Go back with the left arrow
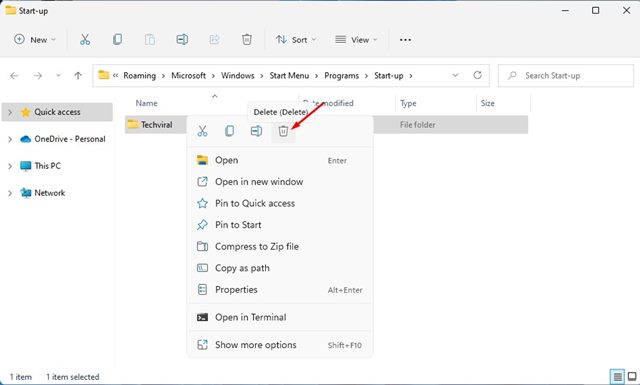The image size is (640, 385). tap(15, 76)
